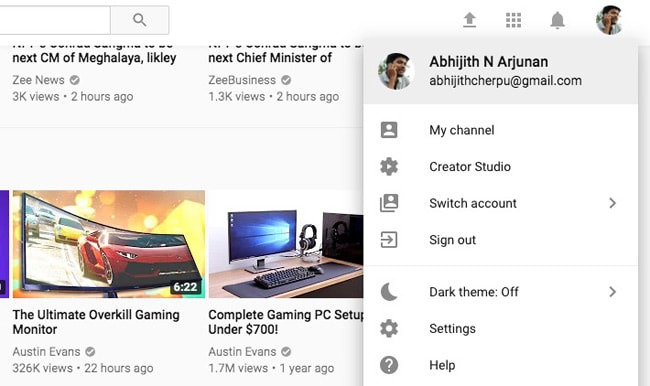Viewport: 650px width, 386px height.
Task: Open Austin Evans channel under Gaming Monitor video
Action: click(46, 352)
